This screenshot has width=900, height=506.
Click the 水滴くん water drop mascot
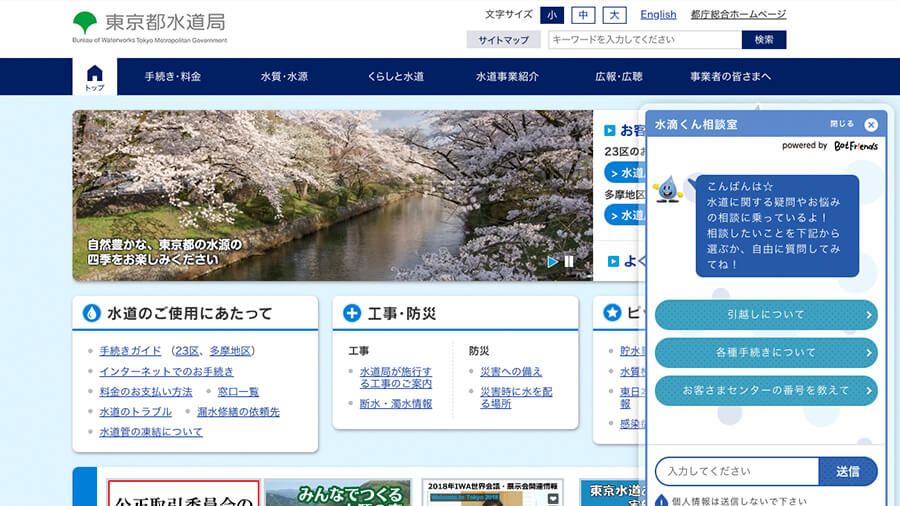pos(668,189)
